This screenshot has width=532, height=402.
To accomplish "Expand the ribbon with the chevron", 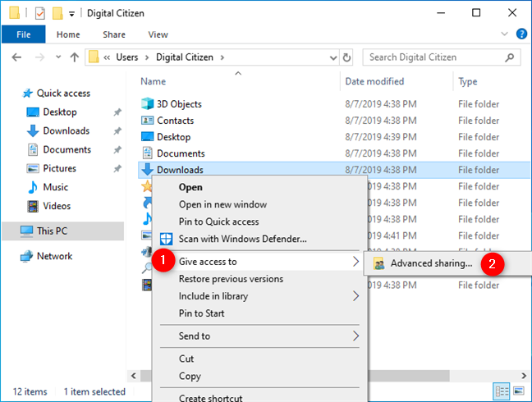I will click(x=505, y=34).
